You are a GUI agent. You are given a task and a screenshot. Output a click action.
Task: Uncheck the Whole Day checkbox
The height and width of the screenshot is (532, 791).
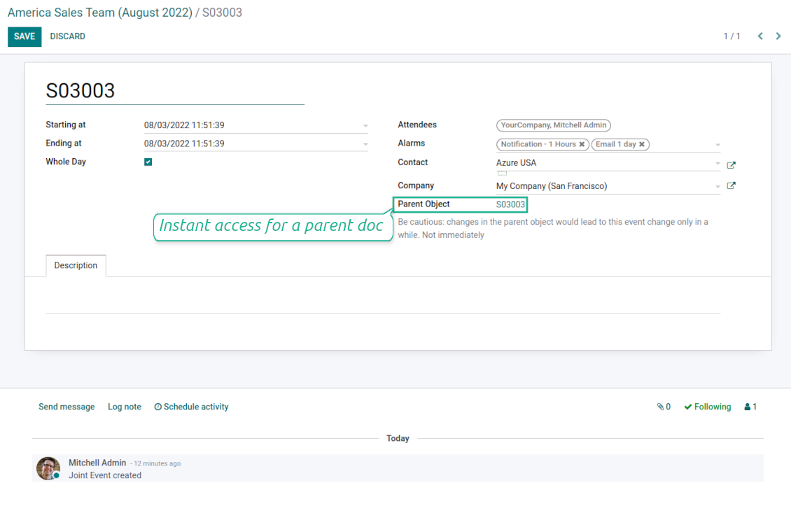[x=148, y=162]
